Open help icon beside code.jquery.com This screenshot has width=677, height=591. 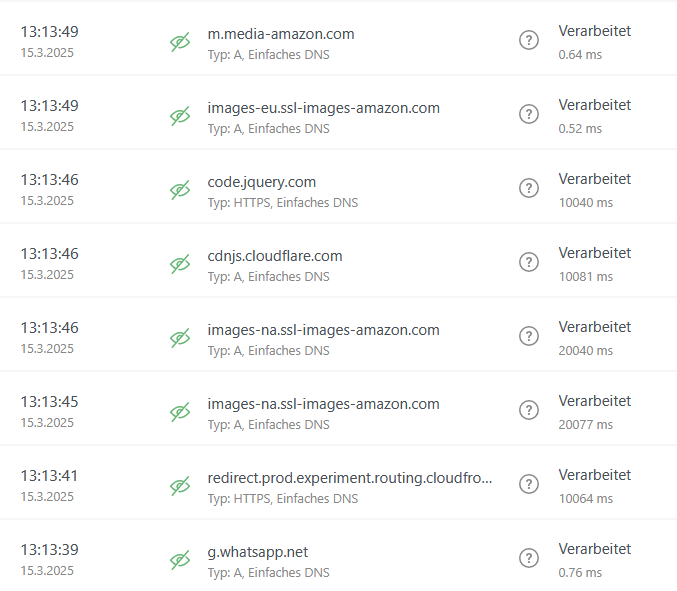tap(528, 188)
